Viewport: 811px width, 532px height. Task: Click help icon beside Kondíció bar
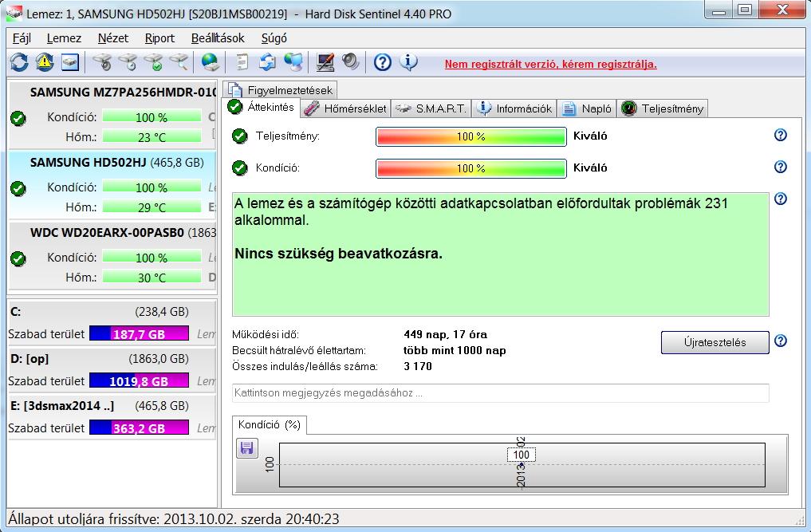tap(781, 167)
